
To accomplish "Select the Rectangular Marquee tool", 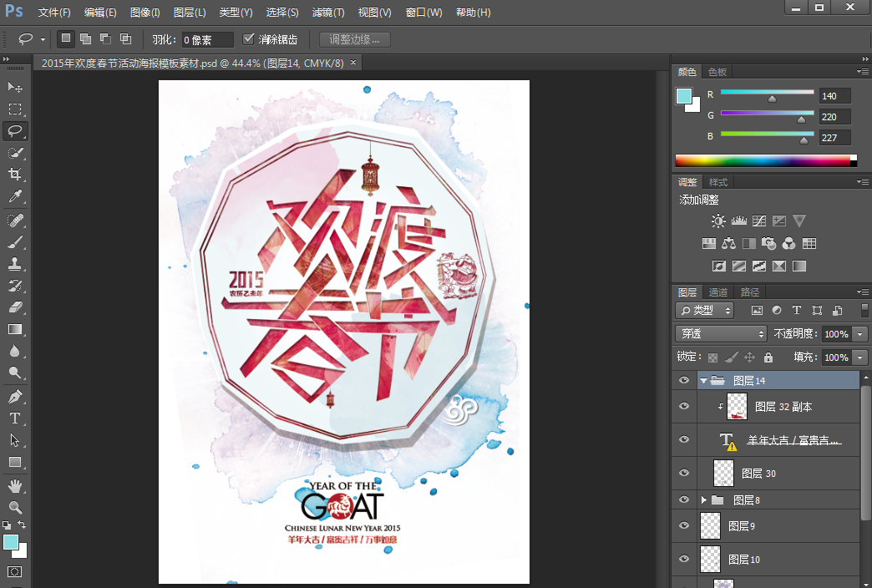I will [15, 109].
